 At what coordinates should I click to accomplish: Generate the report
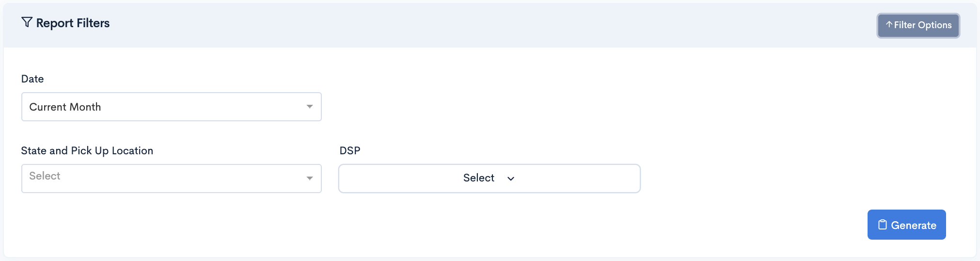coord(907,225)
